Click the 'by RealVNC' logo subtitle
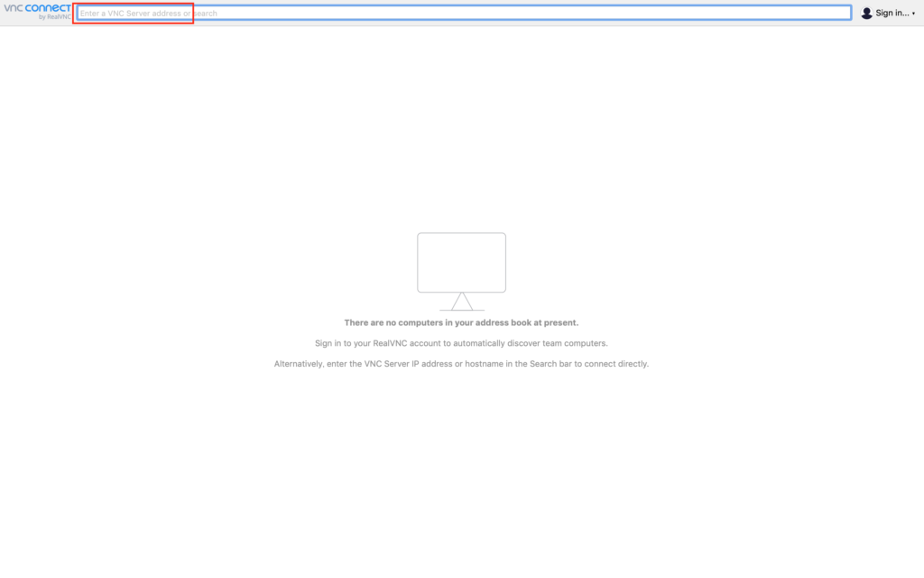Image resolution: width=924 pixels, height=578 pixels. point(55,17)
